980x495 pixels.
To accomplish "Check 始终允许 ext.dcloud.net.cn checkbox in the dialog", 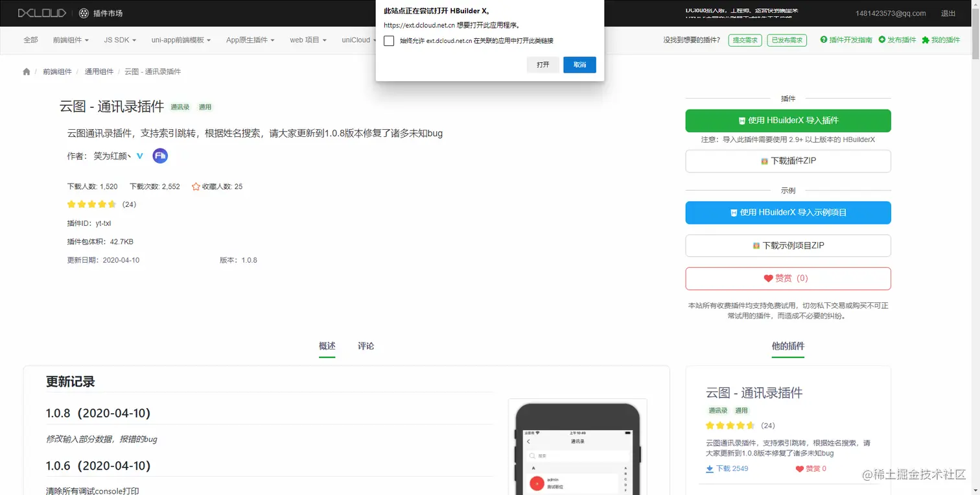I will point(389,41).
